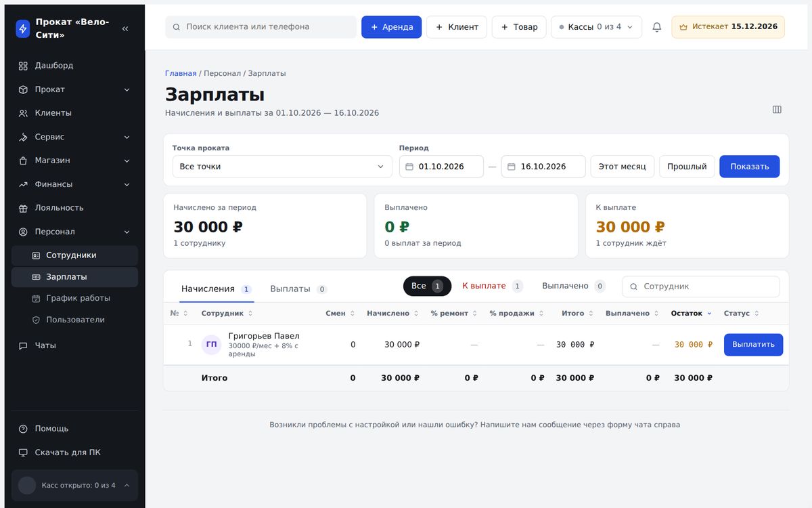Switch to the Выплаты tab
This screenshot has height=508, width=812.
pos(298,289)
